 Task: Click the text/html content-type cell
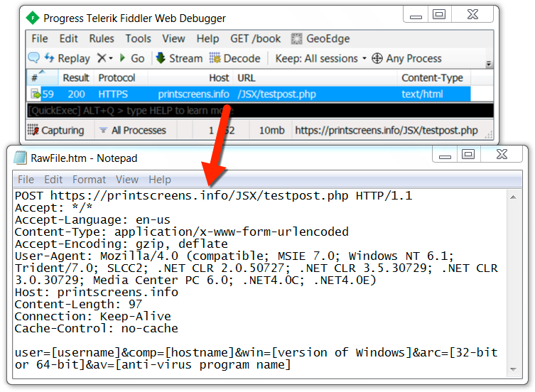(422, 94)
